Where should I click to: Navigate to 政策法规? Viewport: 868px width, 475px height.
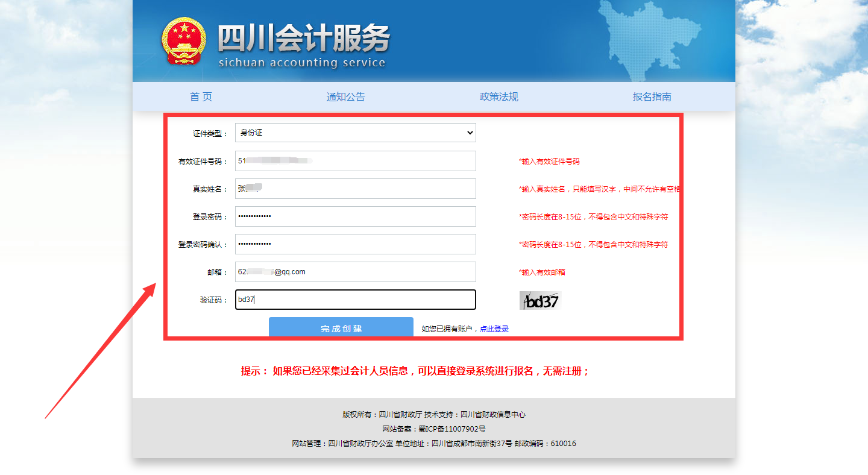[498, 97]
